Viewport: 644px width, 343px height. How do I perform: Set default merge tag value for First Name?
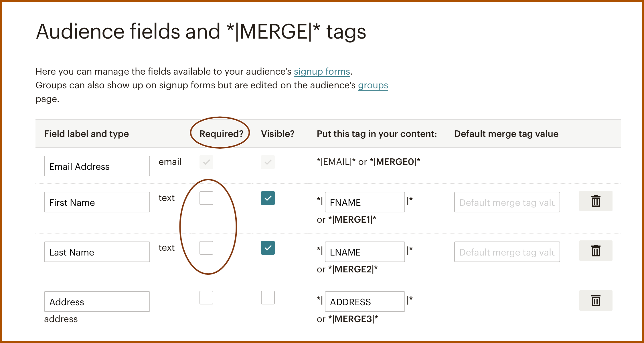[x=507, y=202]
